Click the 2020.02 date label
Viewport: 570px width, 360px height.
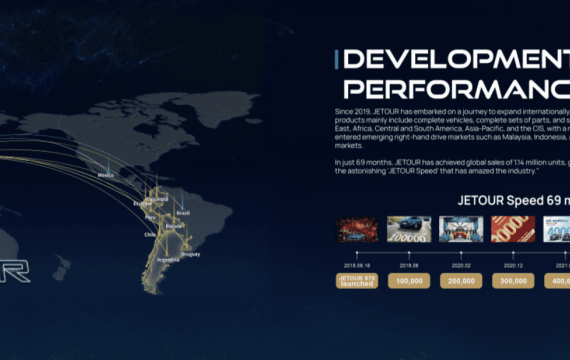point(461,266)
